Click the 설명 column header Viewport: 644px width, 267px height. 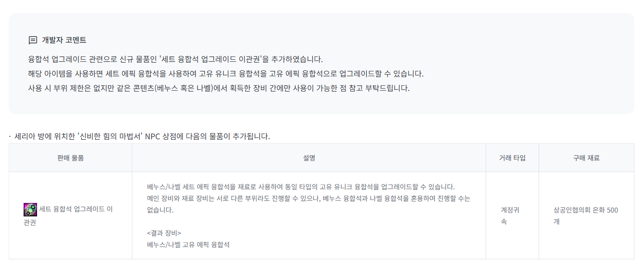click(309, 158)
